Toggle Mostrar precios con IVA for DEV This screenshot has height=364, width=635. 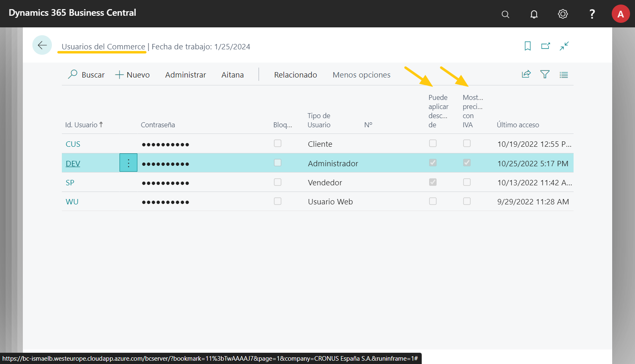[x=467, y=163]
